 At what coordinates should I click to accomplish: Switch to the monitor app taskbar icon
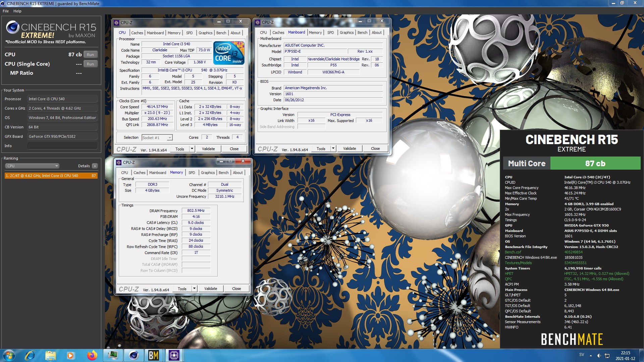[x=113, y=355]
